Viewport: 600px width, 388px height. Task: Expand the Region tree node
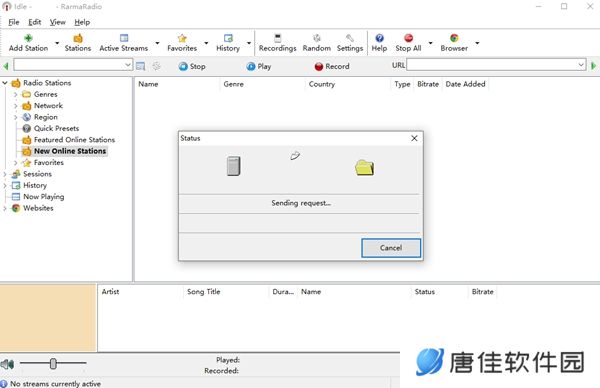point(15,117)
